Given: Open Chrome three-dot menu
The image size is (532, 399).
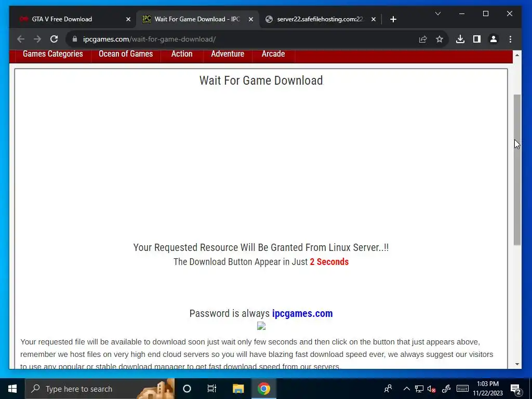Looking at the screenshot, I should (510, 39).
